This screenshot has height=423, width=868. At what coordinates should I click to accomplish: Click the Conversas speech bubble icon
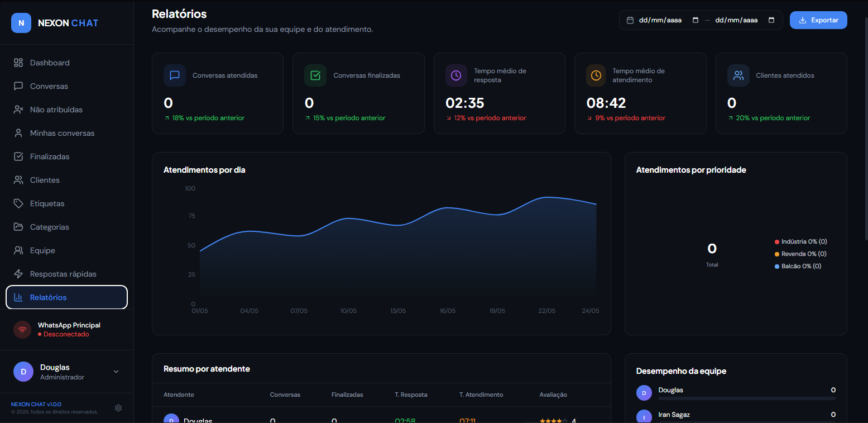pyautogui.click(x=18, y=86)
